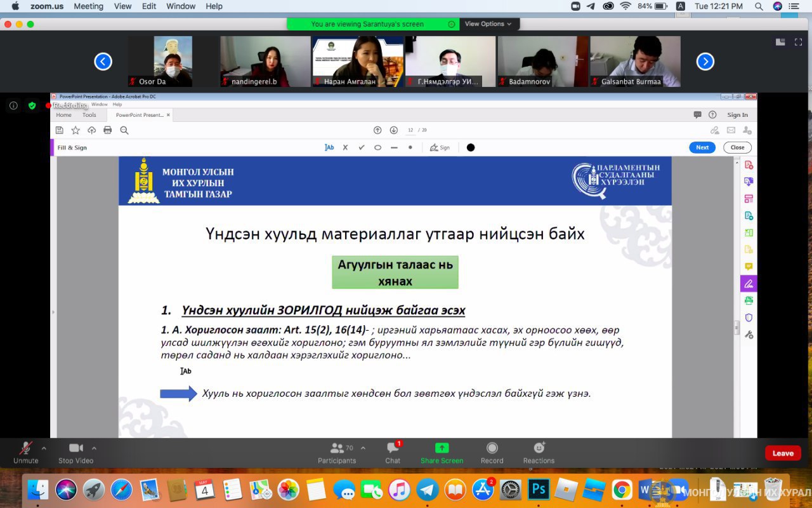Image resolution: width=812 pixels, height=508 pixels.
Task: Open the Home tab in Acrobat
Action: coord(63,115)
